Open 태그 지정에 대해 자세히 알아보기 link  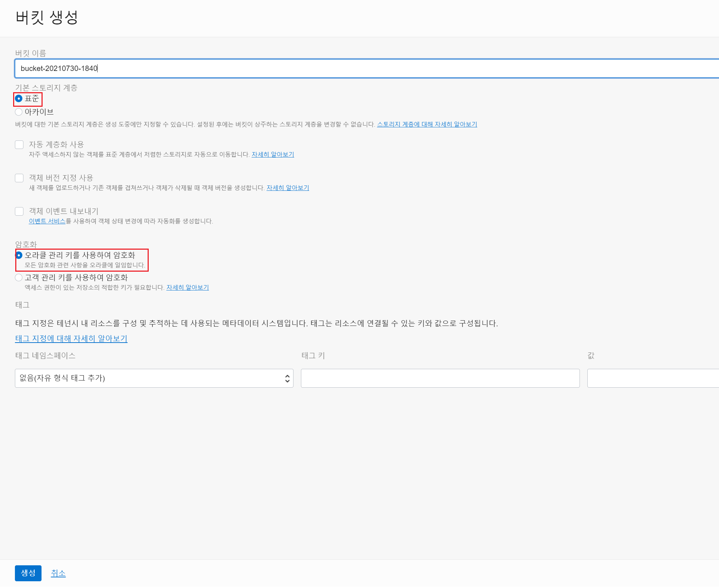point(71,339)
